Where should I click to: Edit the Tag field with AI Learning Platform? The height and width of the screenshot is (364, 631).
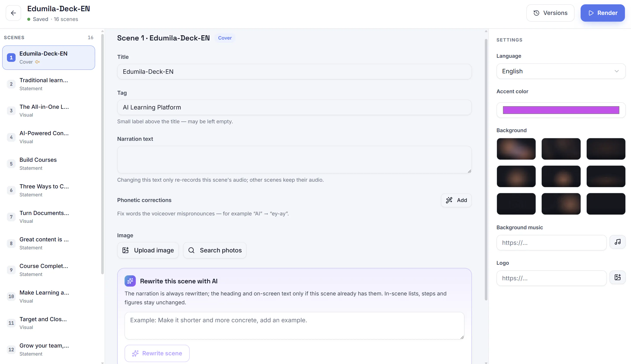point(294,107)
